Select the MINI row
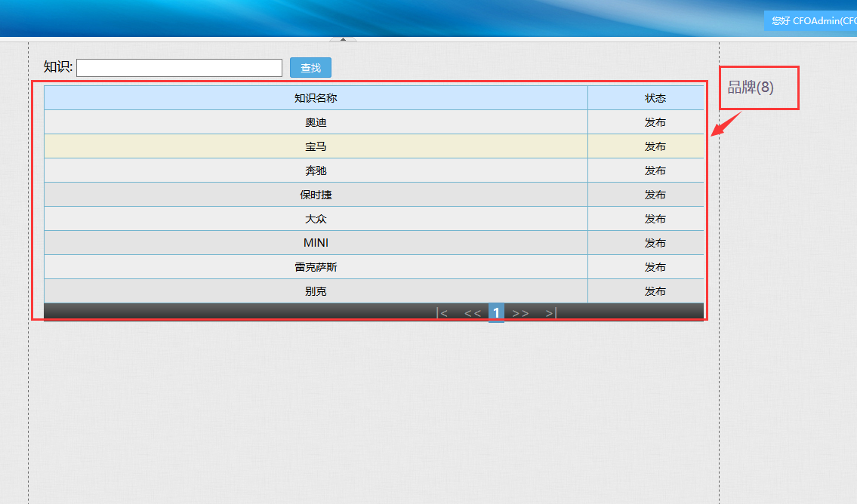857x504 pixels. [x=316, y=243]
